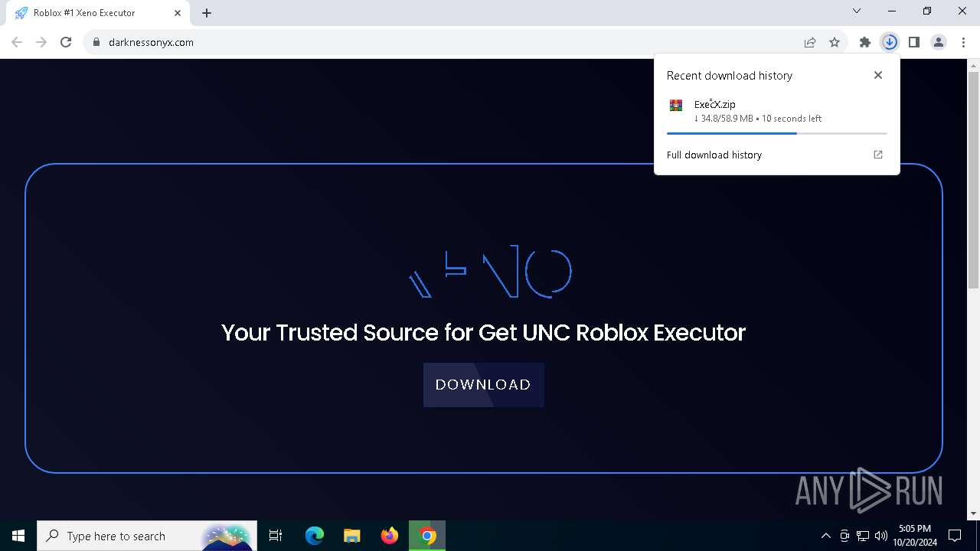Open the Extensions puzzle icon
This screenshot has height=551, width=980.
[865, 42]
